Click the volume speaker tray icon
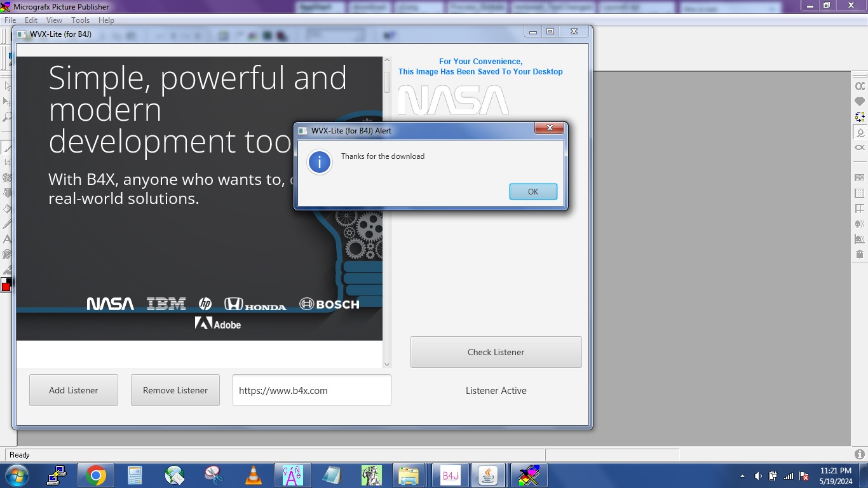 (758, 476)
